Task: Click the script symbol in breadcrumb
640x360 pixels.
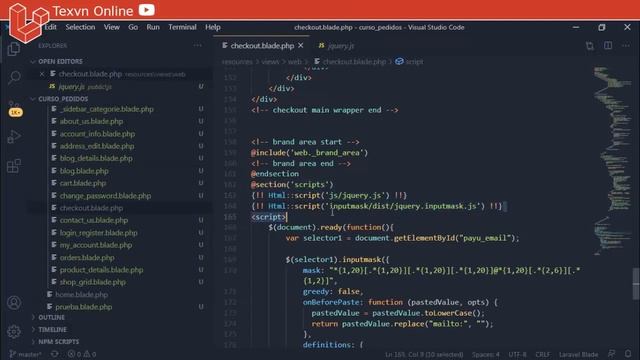Action: tap(409, 62)
